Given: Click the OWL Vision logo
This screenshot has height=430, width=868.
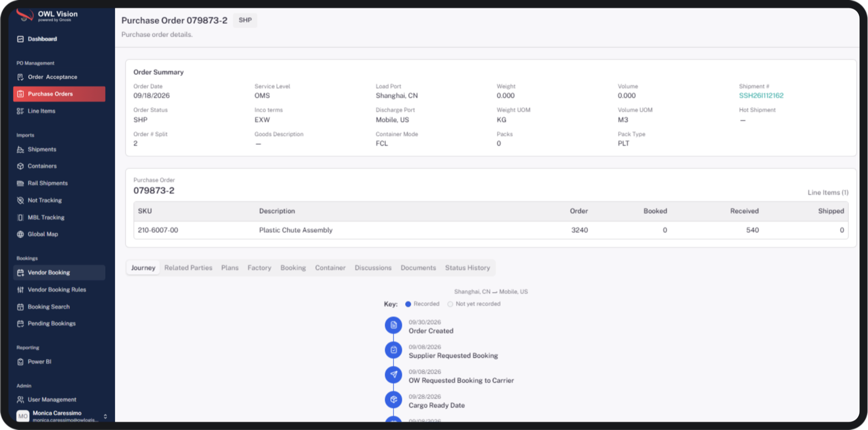Looking at the screenshot, I should coord(48,16).
